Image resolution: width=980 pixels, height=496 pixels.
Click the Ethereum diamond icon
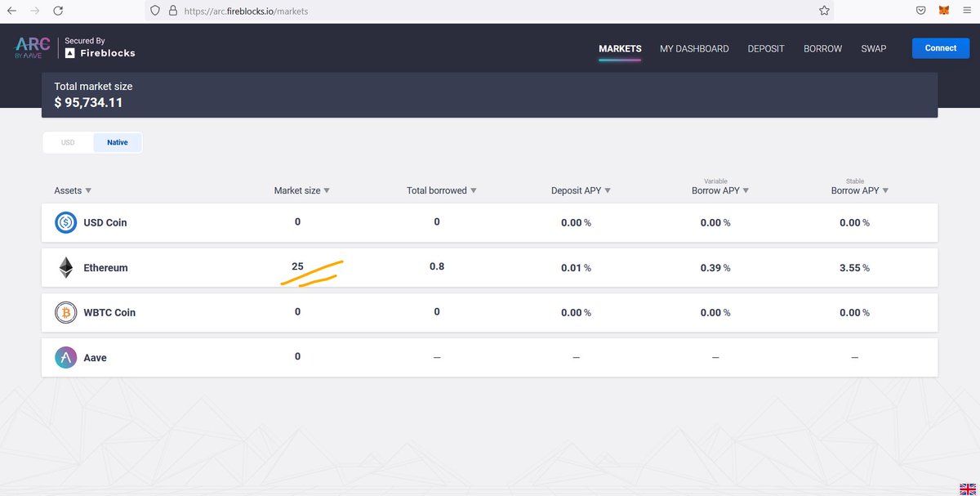point(65,267)
